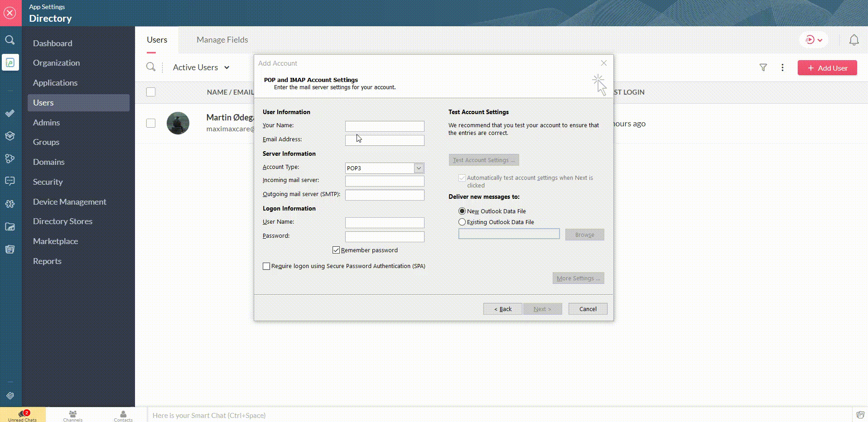868x422 pixels.
Task: Close the App Settings with red X
Action: (10, 13)
